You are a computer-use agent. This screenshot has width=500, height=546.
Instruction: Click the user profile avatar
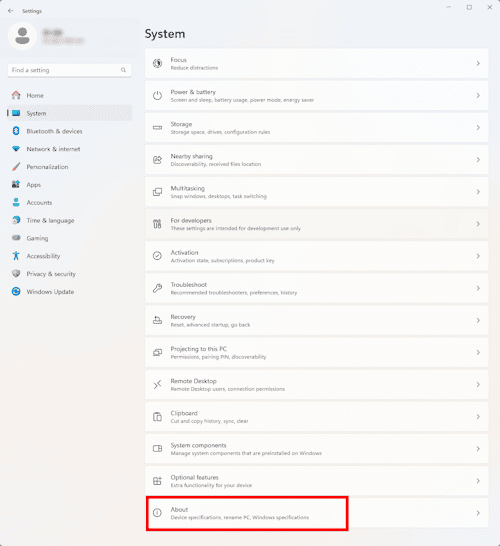point(22,36)
